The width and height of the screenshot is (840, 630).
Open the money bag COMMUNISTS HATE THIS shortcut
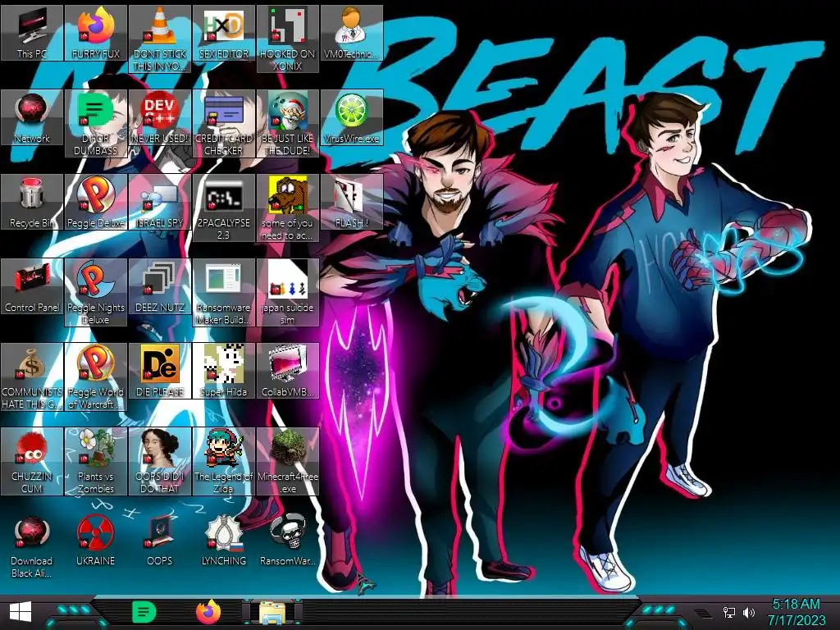[x=32, y=377]
